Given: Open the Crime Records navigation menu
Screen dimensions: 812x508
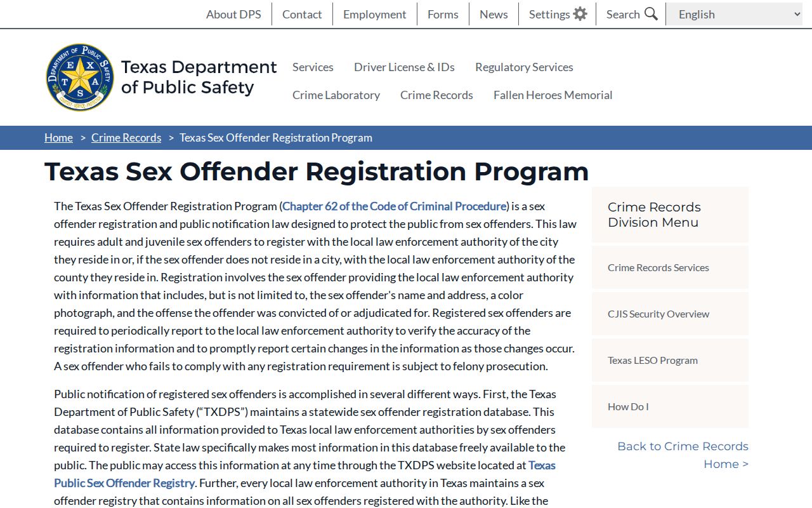Looking at the screenshot, I should (436, 95).
